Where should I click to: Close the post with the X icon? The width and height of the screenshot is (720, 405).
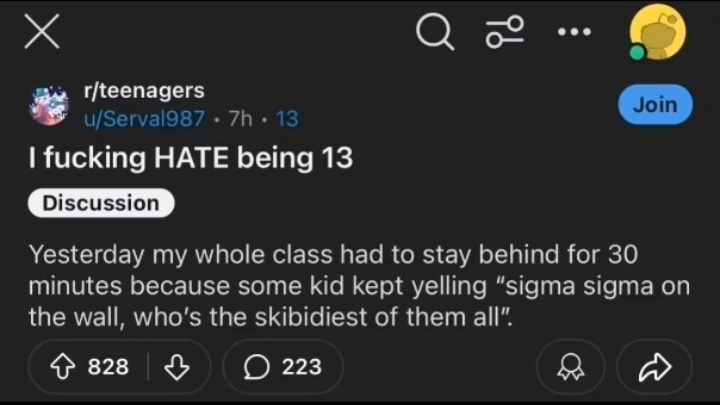(x=41, y=32)
